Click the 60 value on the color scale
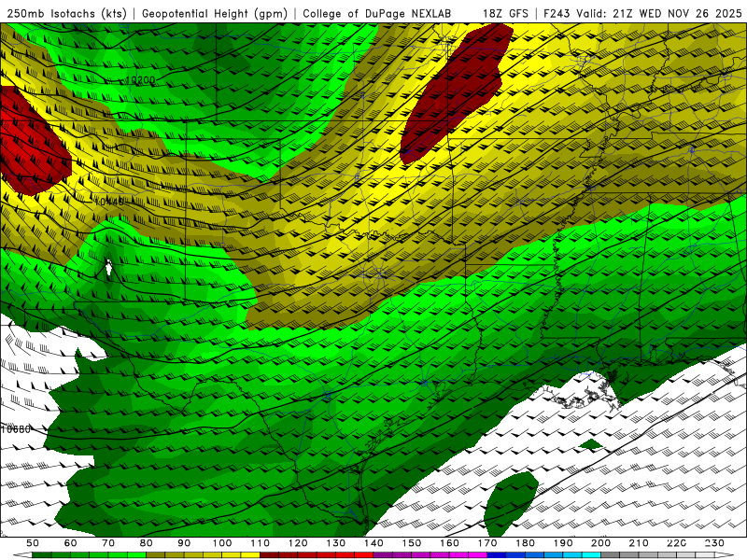 click(x=71, y=543)
